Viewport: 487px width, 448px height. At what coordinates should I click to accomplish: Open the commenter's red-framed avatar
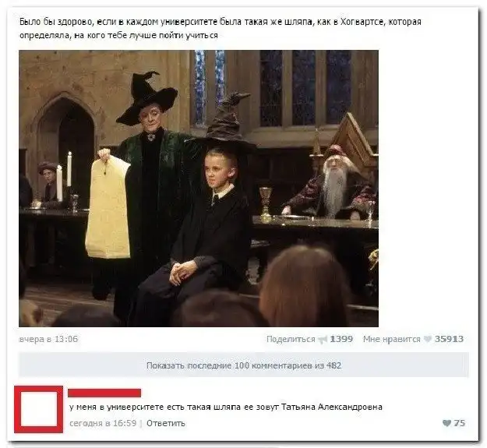tap(39, 409)
